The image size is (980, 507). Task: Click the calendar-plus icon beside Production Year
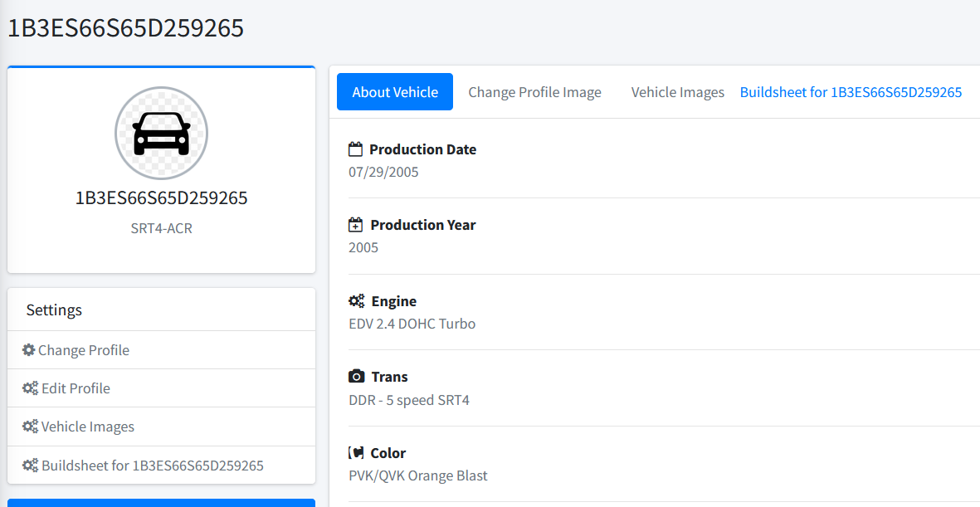pyautogui.click(x=355, y=224)
